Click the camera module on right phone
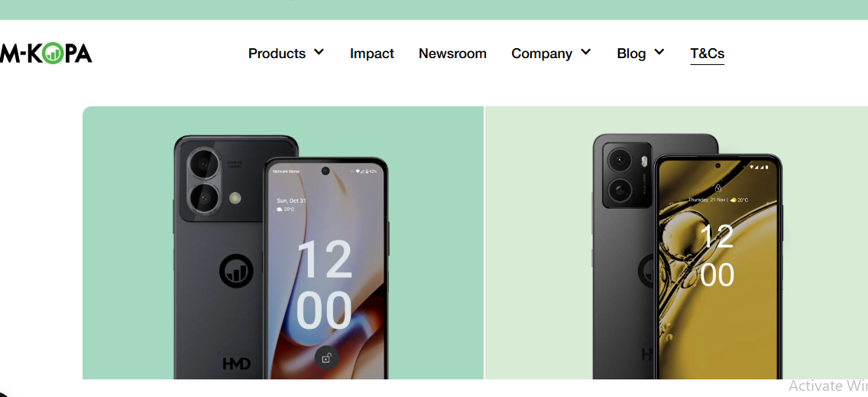The height and width of the screenshot is (397, 868). [627, 175]
